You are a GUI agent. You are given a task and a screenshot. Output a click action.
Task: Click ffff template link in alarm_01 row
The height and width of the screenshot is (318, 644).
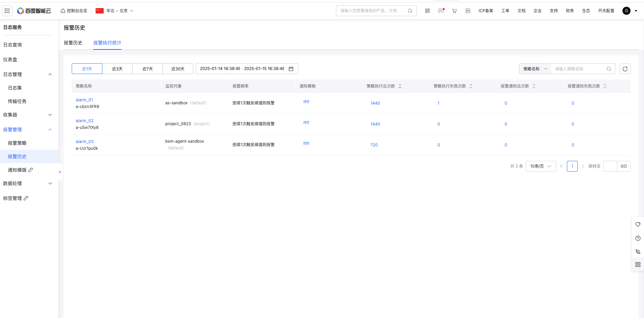tap(306, 102)
